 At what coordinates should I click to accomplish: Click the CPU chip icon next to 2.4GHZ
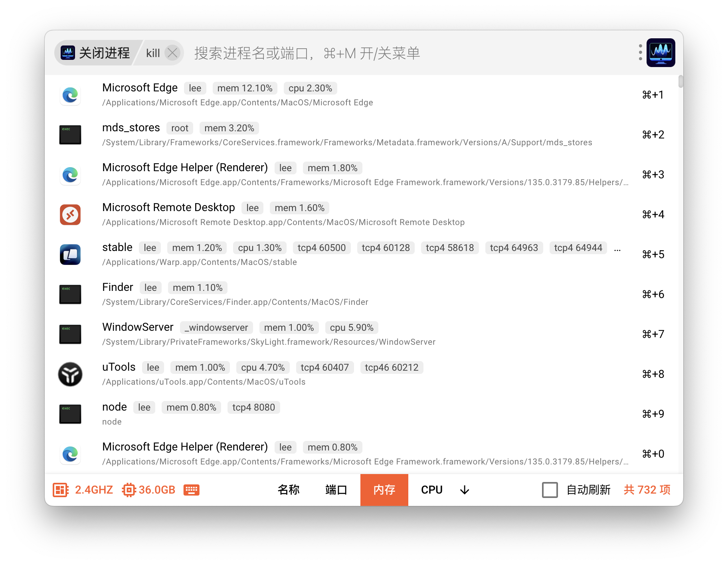[61, 490]
